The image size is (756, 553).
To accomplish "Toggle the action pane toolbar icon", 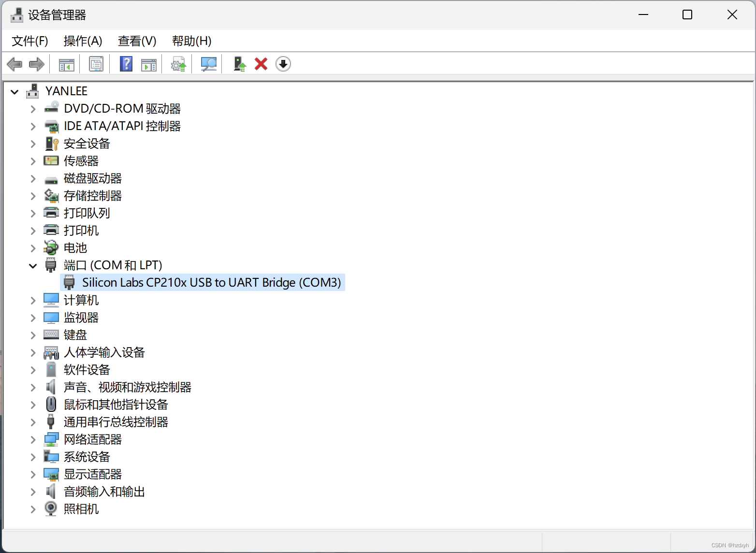I will pyautogui.click(x=149, y=64).
